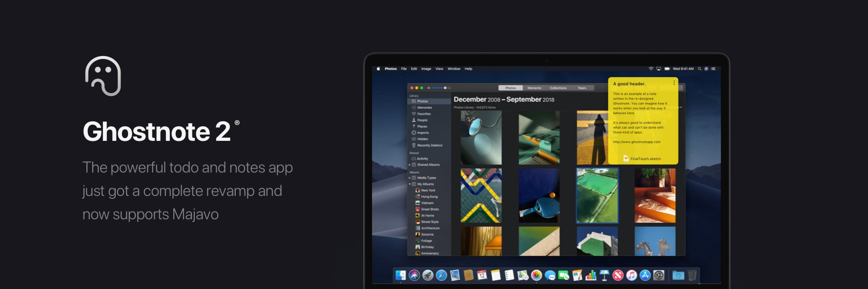
Task: Select the colorful zigzag fence photo
Action: 481,195
